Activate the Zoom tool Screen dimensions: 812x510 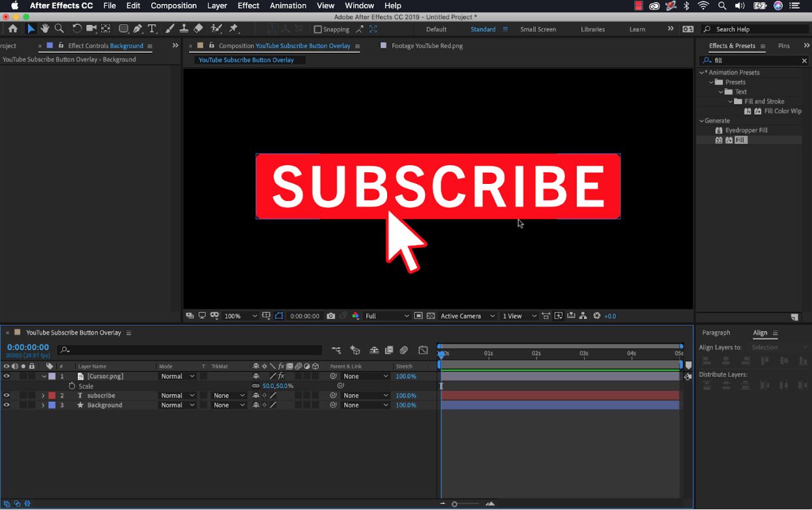[x=59, y=28]
